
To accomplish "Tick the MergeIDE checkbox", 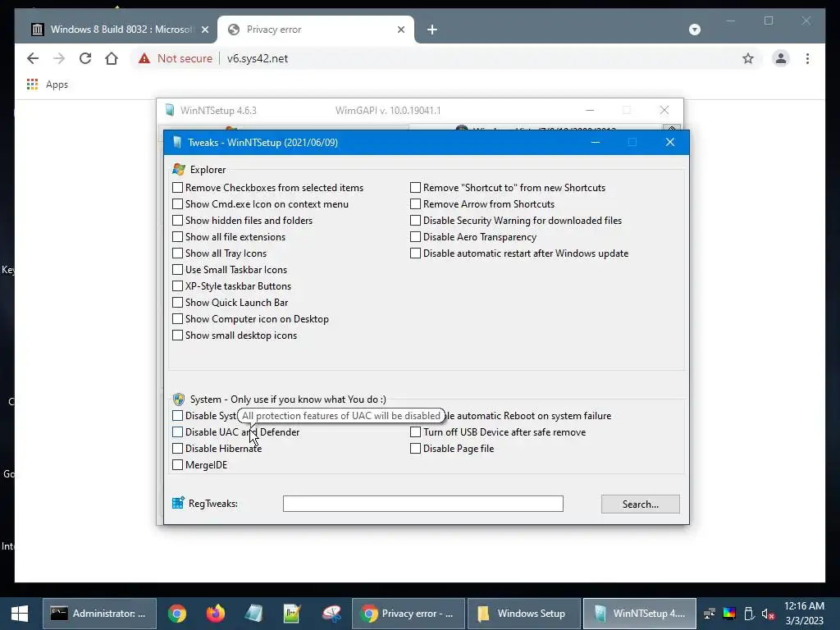I will 177,465.
